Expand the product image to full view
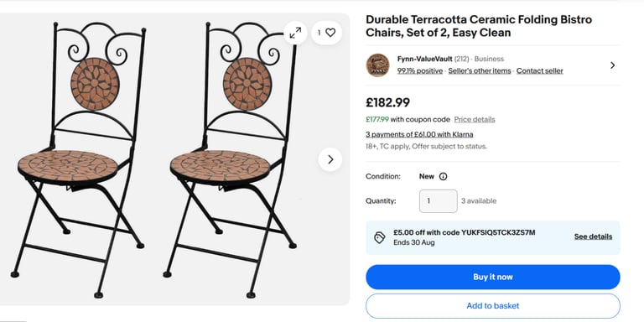 click(295, 33)
